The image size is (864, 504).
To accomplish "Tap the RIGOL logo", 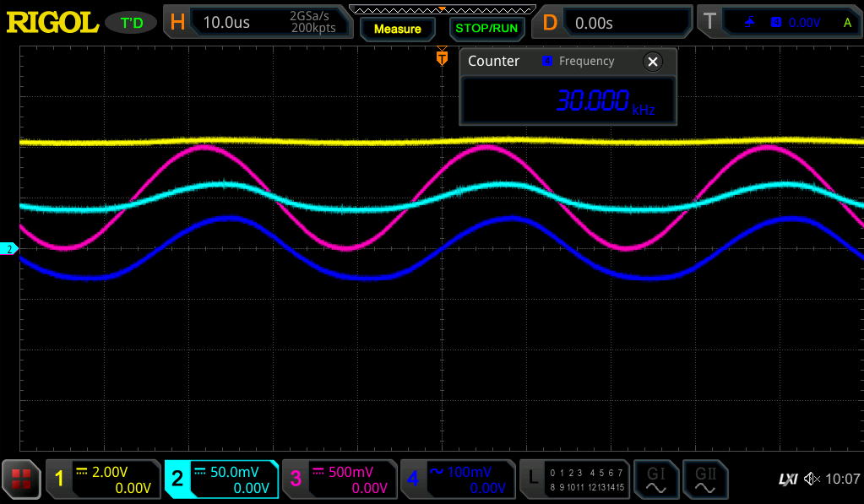I will 52,23.
